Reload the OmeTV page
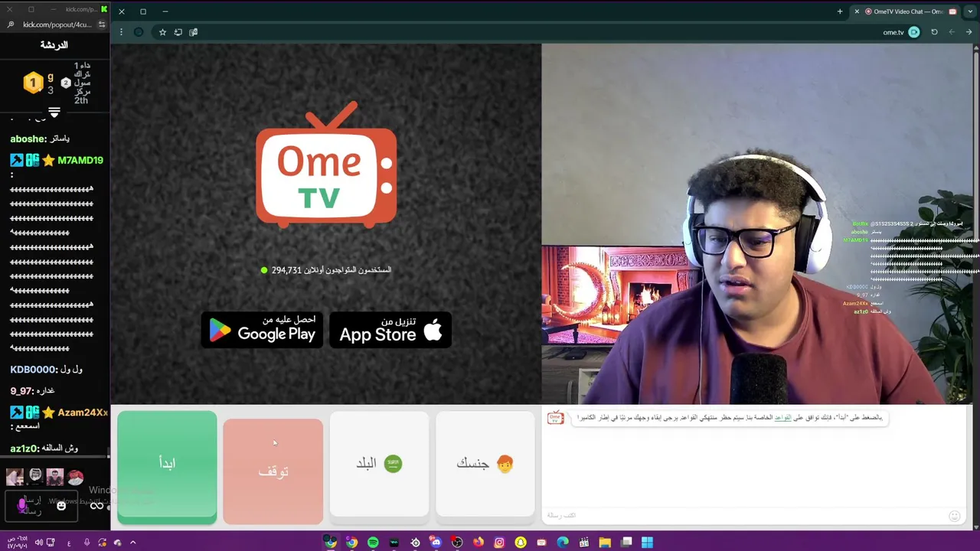Image resolution: width=980 pixels, height=551 pixels. click(x=934, y=32)
